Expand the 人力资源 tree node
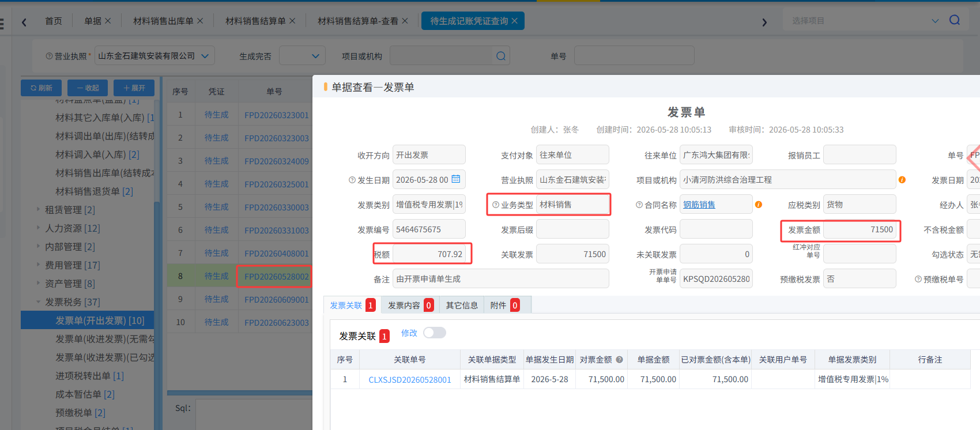Screen dimensions: 980x430 38,228
